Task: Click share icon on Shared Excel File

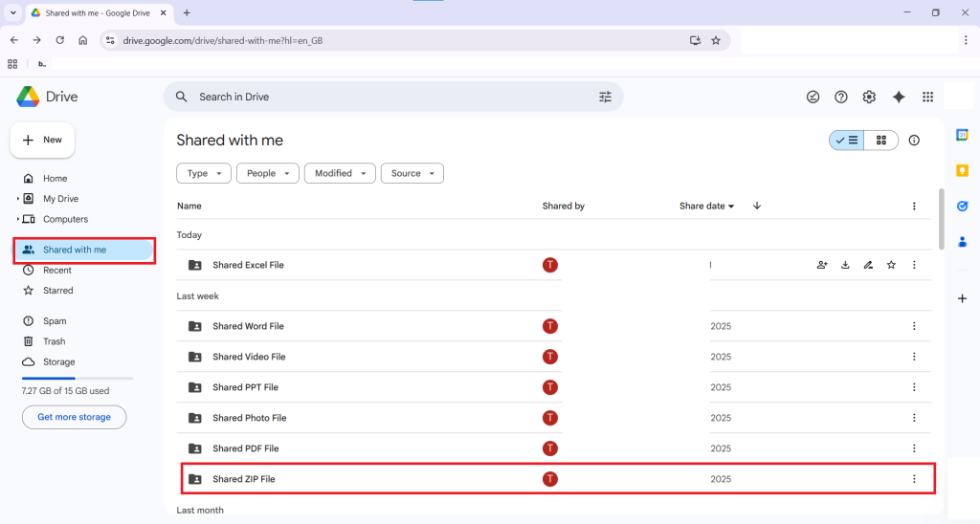Action: pos(822,265)
